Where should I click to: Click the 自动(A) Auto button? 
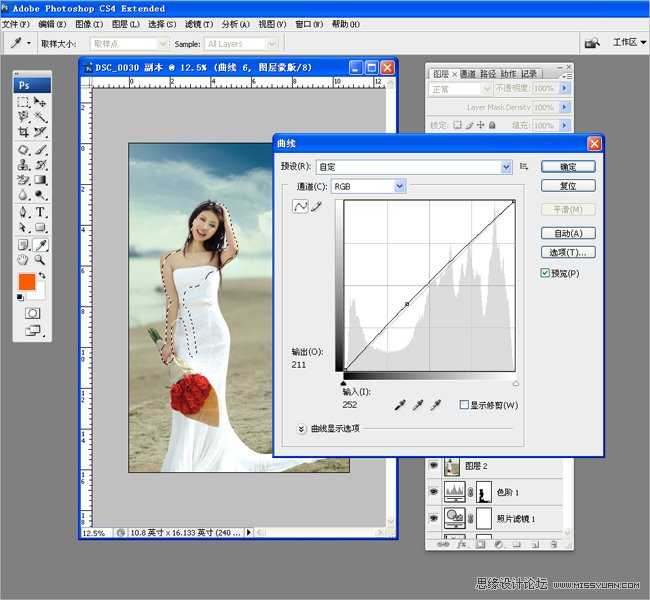[568, 233]
